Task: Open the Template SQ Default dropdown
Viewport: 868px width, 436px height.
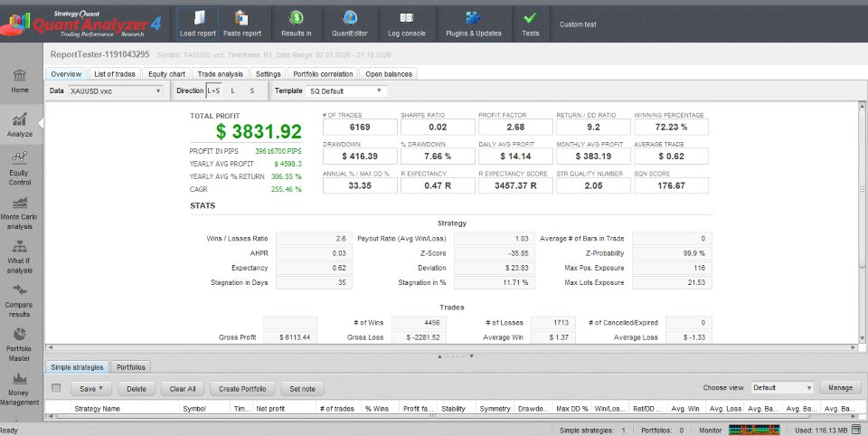Action: [x=346, y=90]
